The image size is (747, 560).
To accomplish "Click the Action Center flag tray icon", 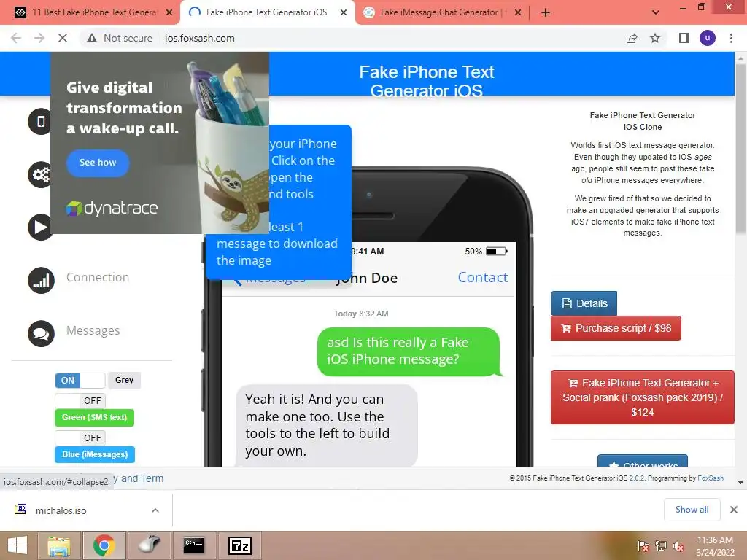I will pyautogui.click(x=643, y=546).
